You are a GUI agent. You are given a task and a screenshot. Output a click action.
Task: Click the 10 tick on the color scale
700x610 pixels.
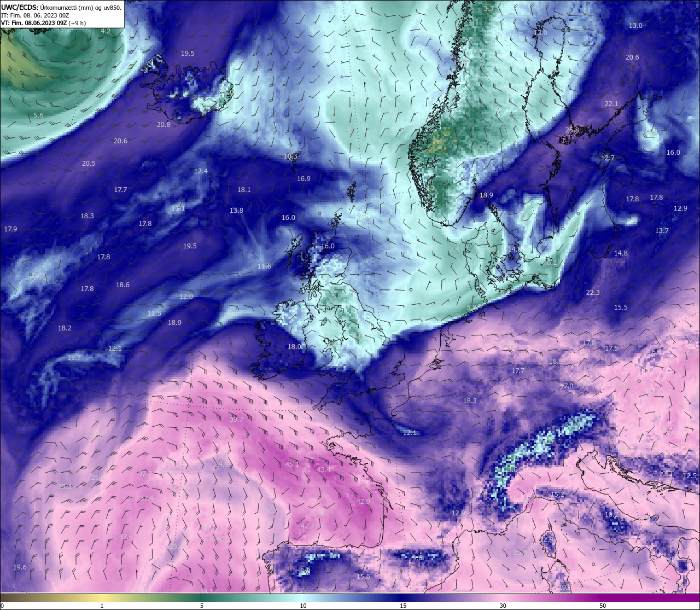click(x=303, y=606)
